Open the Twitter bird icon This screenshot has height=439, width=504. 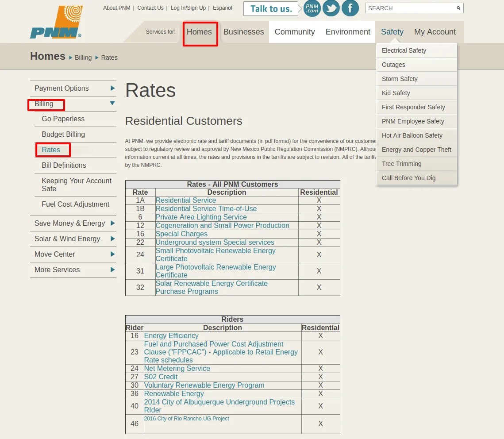(331, 8)
